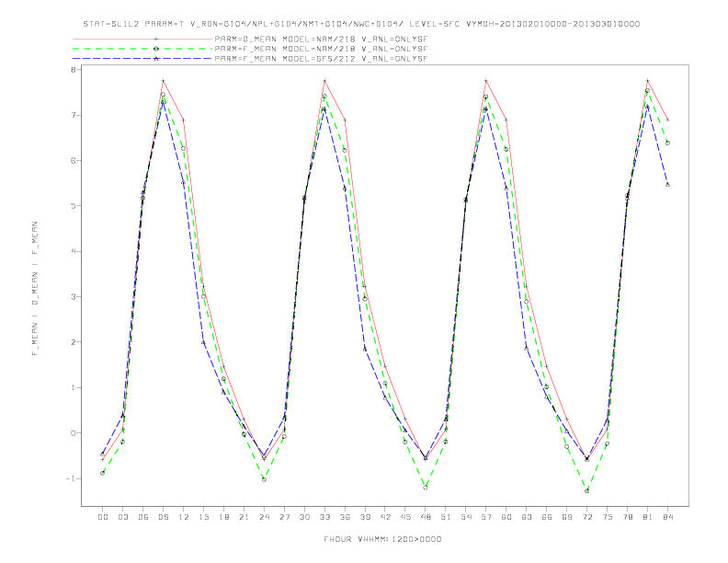Click y-axis tick label 0
728x563 pixels.
[x=73, y=433]
